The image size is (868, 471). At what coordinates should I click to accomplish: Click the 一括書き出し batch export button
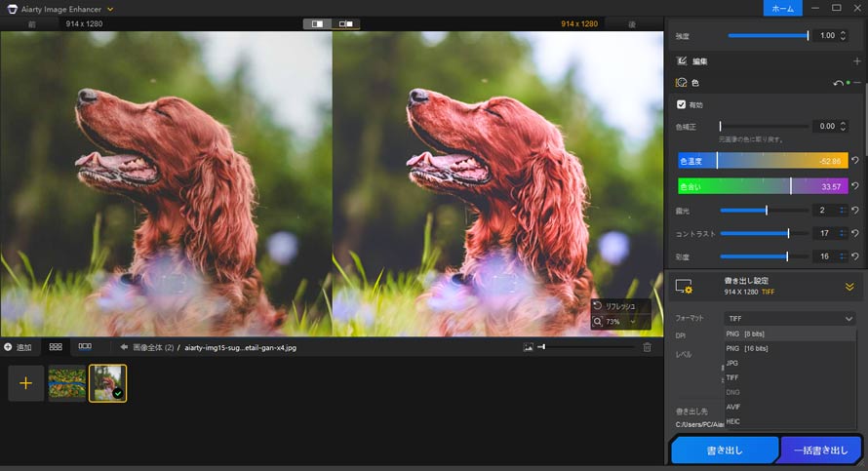820,450
